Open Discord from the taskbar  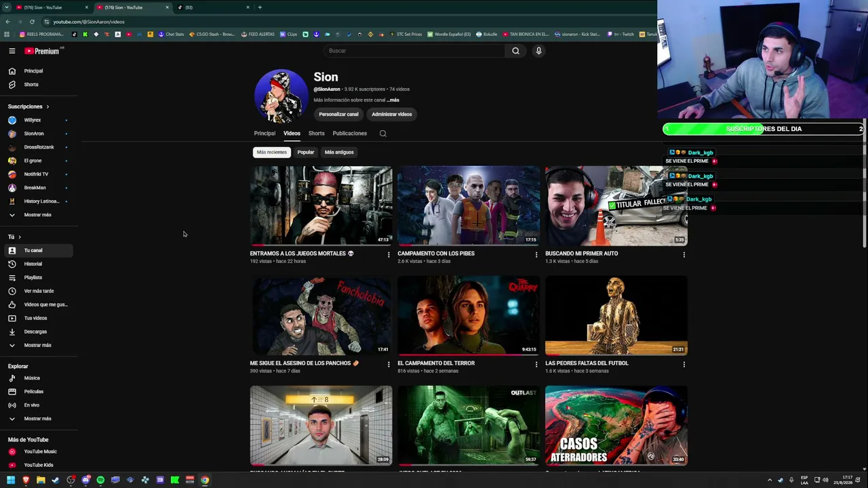(x=85, y=481)
